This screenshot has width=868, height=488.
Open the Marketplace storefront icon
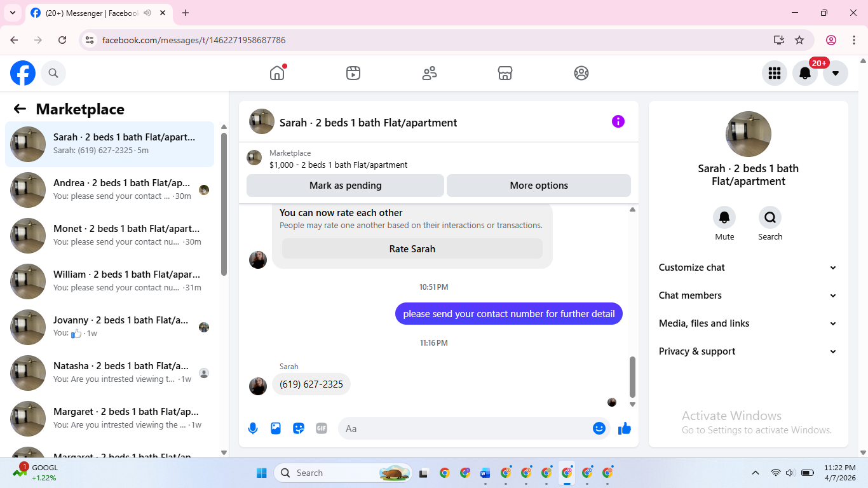pos(505,73)
